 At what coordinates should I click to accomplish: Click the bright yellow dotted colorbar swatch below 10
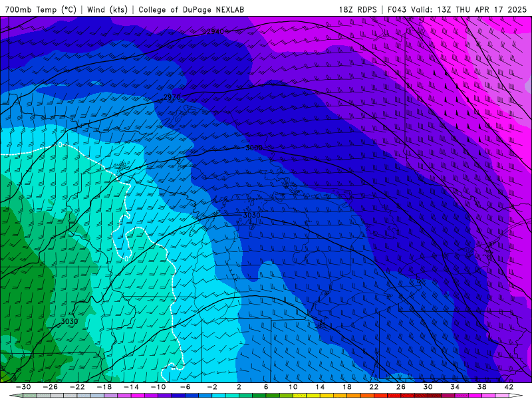(300, 396)
